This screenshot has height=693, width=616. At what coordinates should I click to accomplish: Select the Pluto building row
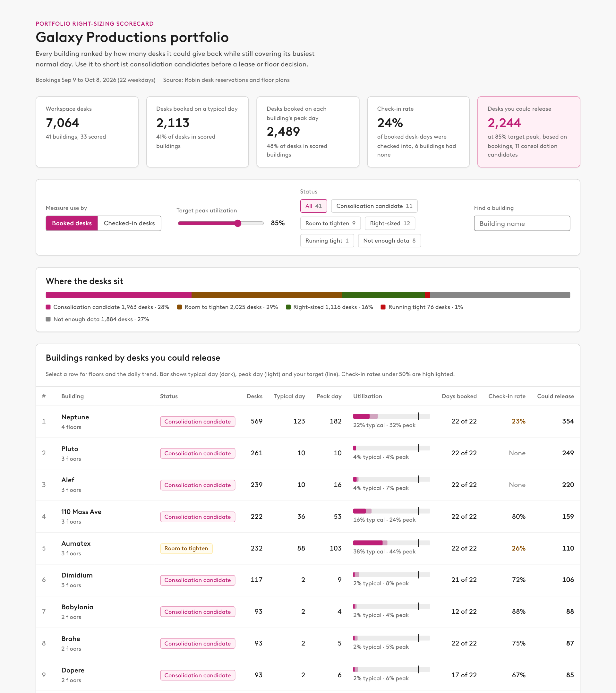point(308,453)
